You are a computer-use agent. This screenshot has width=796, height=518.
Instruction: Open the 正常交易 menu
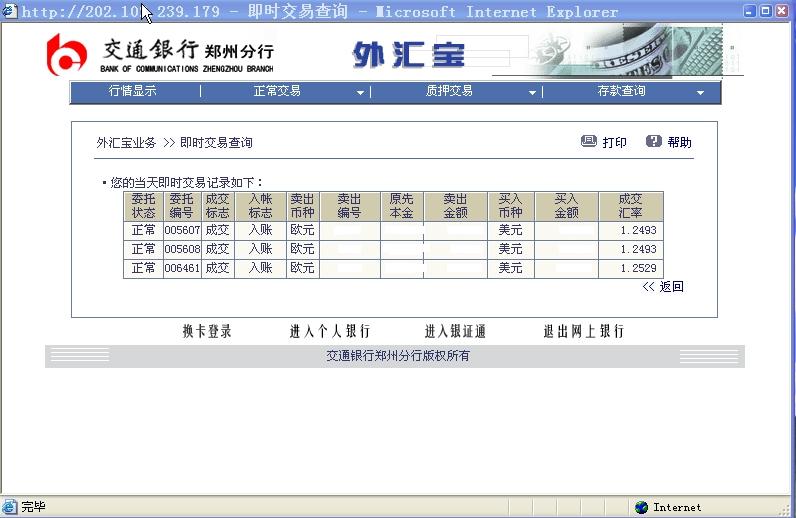click(x=277, y=91)
